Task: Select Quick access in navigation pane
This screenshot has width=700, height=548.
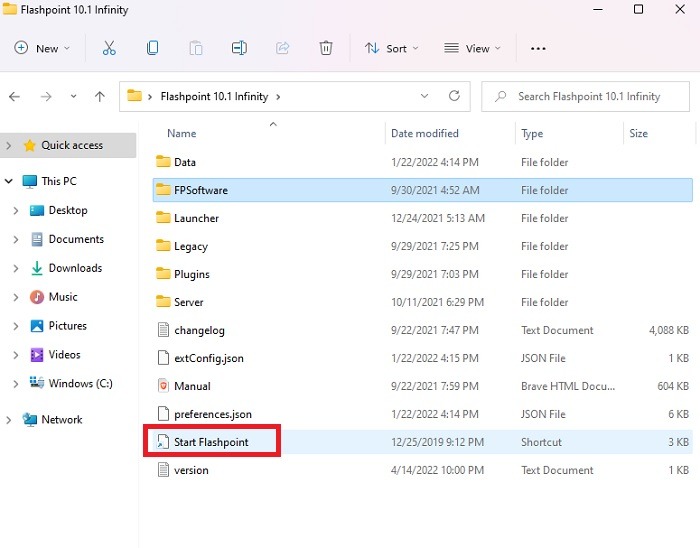Action: [x=68, y=145]
